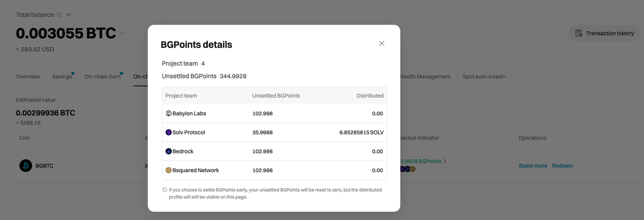Click the Distributed column header
Screen dimensions: 644x220
(370, 96)
